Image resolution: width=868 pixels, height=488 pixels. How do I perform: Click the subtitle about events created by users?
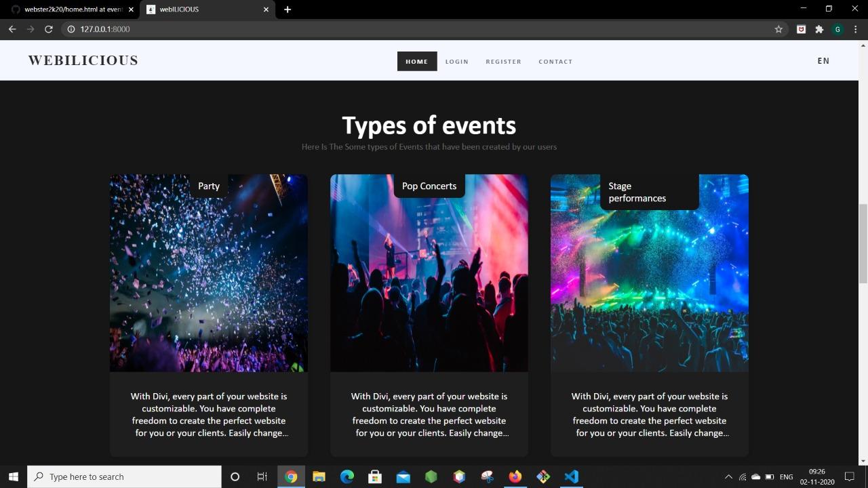[x=429, y=146]
